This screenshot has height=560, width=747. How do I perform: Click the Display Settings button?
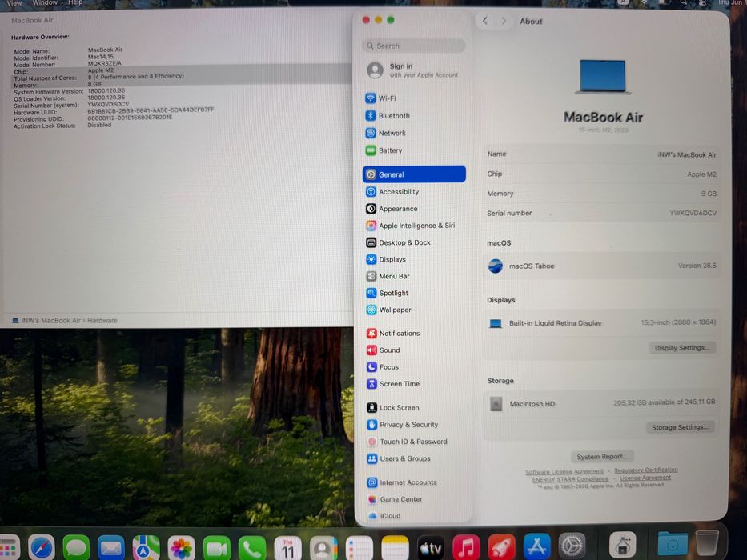pos(681,348)
